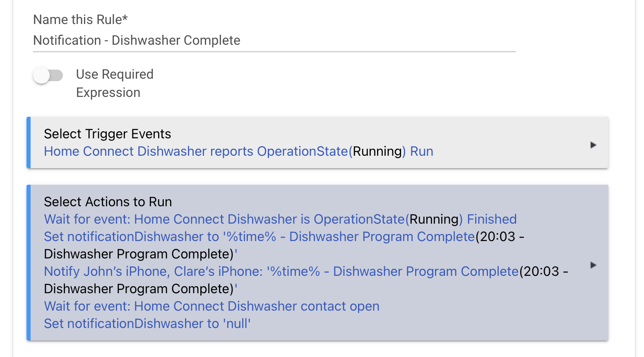Open the Wait for event OperationState Finished action
Image resolution: width=644 pixels, height=357 pixels.
coord(280,220)
